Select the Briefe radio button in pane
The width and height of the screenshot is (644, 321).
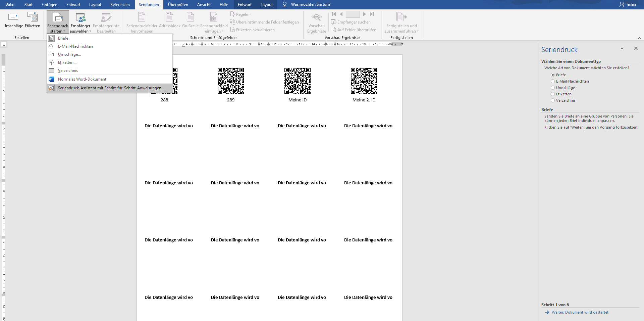[553, 75]
